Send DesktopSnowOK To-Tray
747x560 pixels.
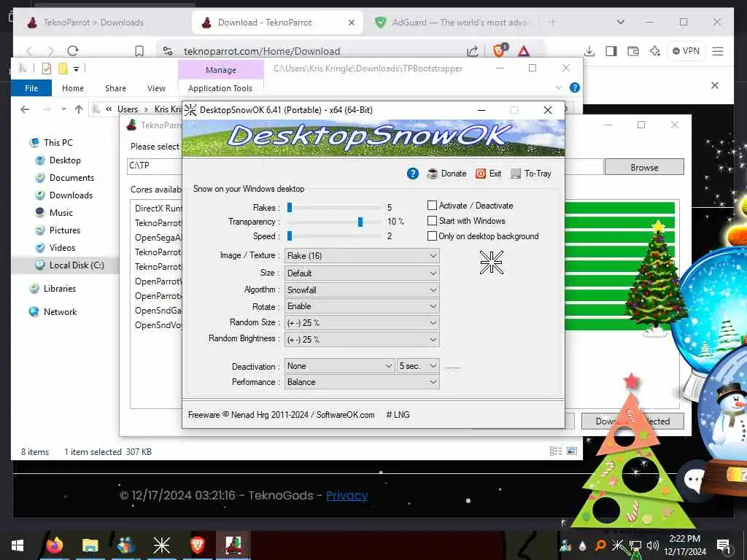(531, 174)
